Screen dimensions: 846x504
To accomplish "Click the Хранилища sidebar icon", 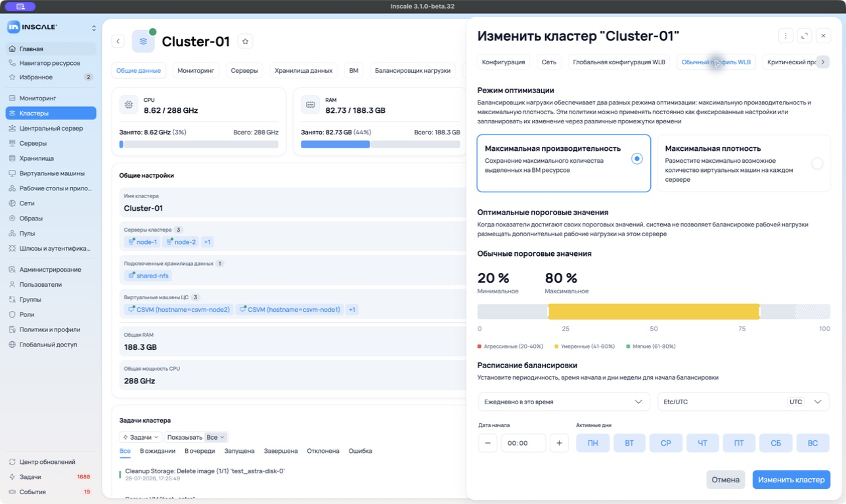I will [x=12, y=158].
